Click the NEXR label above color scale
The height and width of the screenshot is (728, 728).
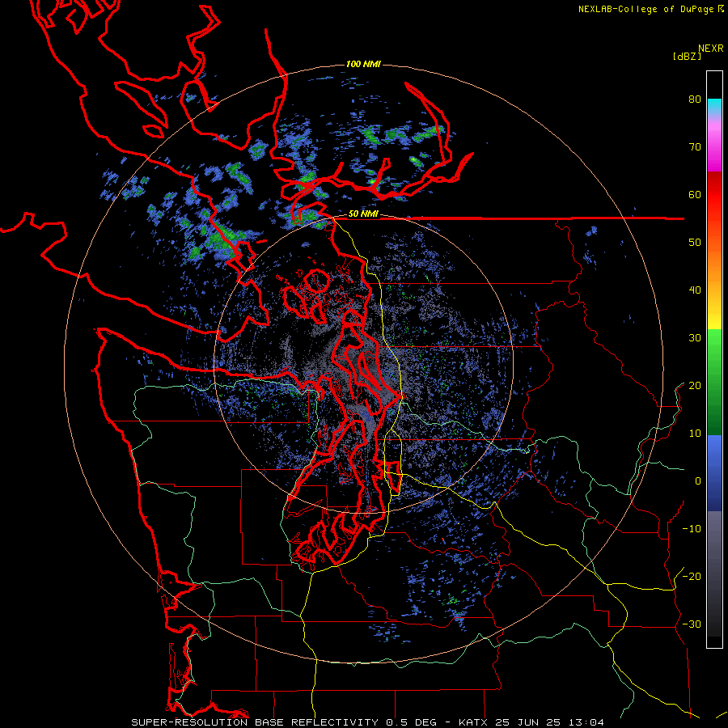pyautogui.click(x=711, y=49)
